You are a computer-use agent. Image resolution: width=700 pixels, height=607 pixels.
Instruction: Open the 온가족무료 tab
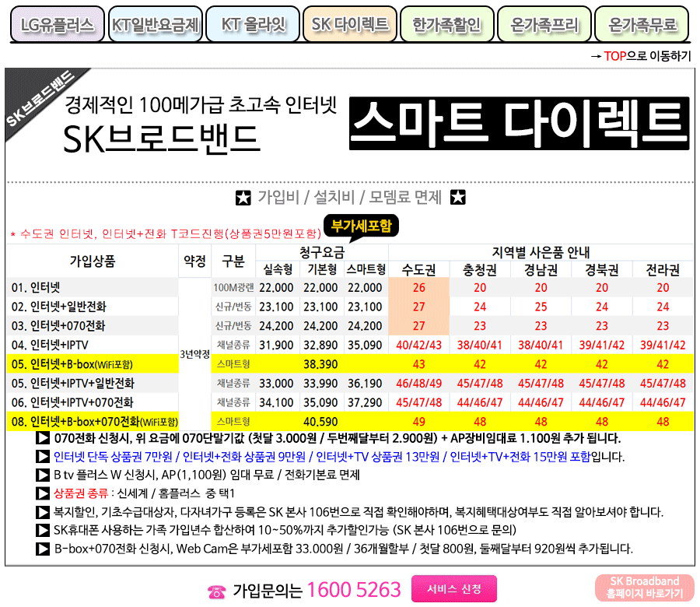tap(641, 25)
